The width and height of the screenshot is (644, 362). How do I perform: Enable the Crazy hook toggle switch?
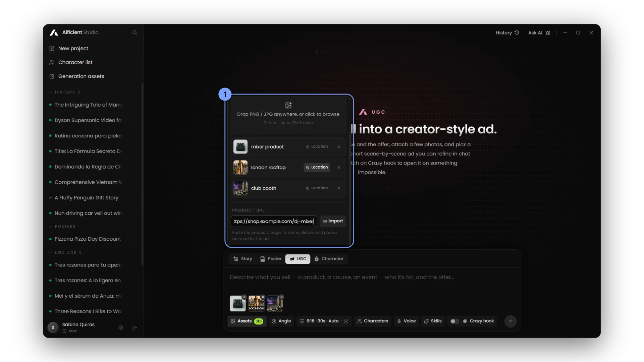(x=454, y=321)
